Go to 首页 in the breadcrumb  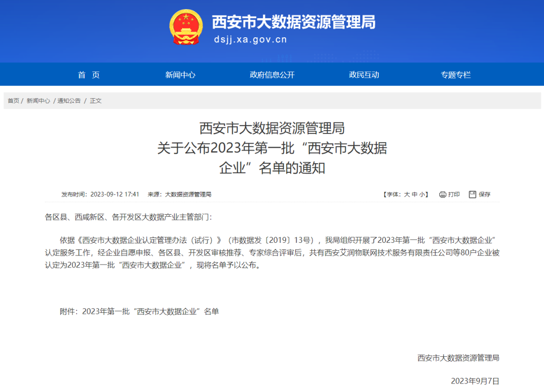(14, 101)
